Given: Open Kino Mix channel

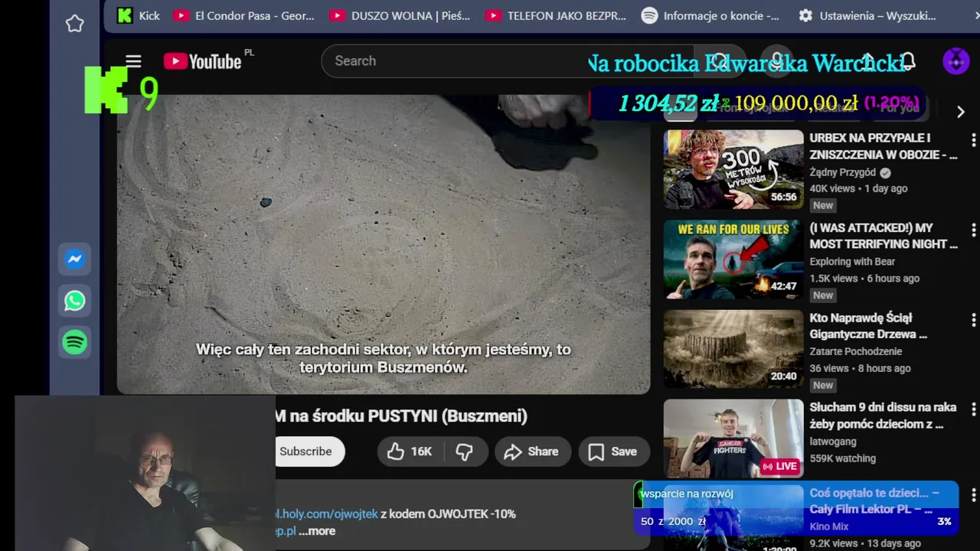Looking at the screenshot, I should coord(829,527).
